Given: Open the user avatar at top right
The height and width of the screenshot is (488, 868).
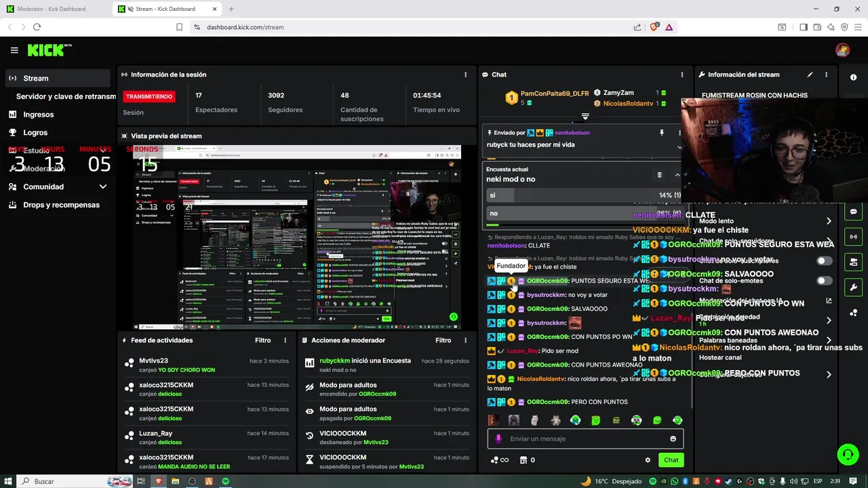Looking at the screenshot, I should [842, 50].
